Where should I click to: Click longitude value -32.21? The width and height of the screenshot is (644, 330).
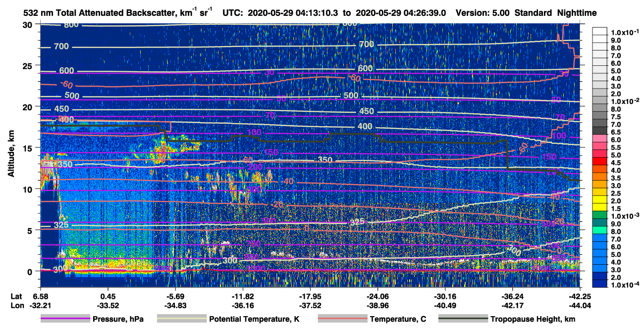click(x=40, y=305)
